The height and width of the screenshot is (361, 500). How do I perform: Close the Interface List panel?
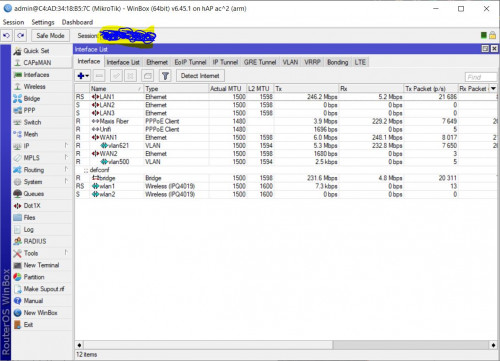tap(494, 49)
